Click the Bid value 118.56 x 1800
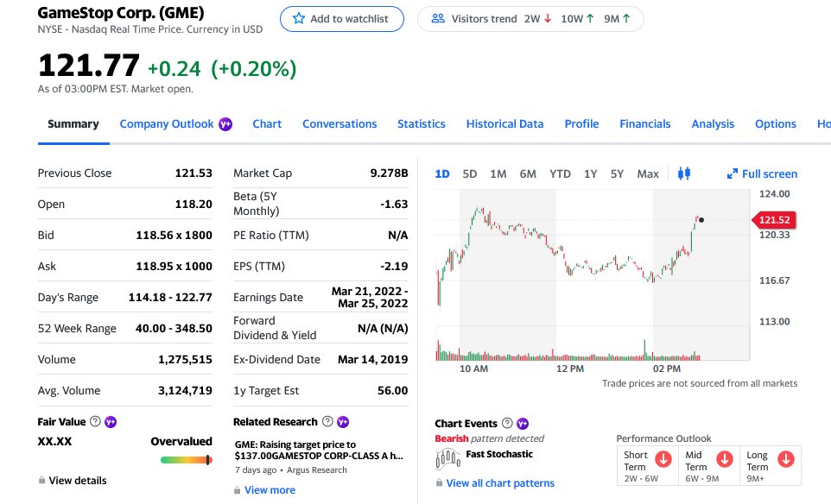 [174, 235]
